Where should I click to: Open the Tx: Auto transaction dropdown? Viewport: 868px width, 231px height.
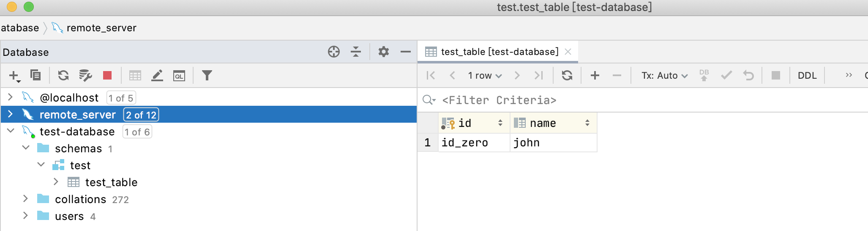pyautogui.click(x=664, y=75)
